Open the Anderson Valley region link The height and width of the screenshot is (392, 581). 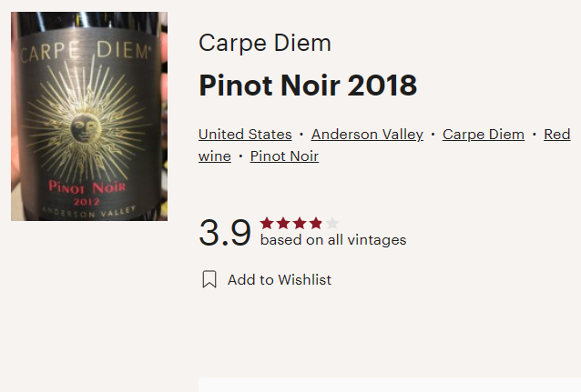click(367, 135)
